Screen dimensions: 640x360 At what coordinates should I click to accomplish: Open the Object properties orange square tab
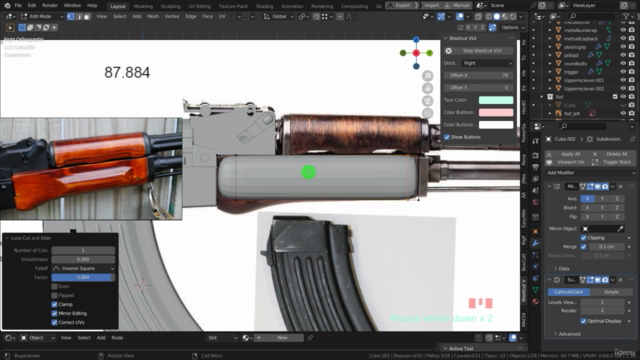click(535, 231)
